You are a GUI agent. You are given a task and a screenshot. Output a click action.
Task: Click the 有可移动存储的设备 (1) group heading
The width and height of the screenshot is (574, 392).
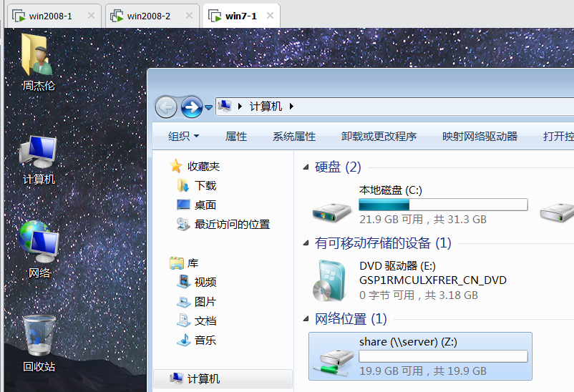click(383, 243)
